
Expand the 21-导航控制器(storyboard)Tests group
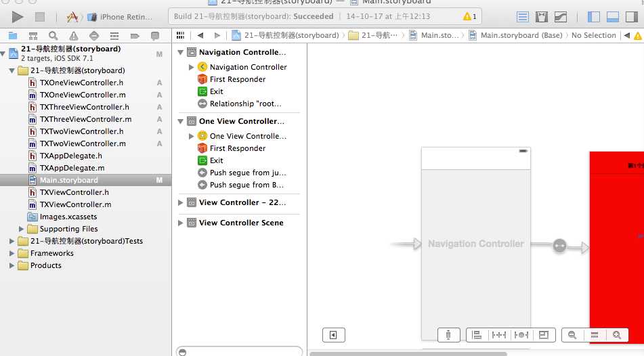12,241
